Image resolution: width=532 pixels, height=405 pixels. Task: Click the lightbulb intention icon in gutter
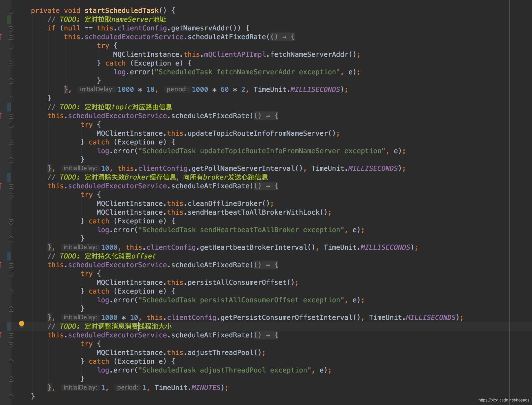pyautogui.click(x=22, y=324)
